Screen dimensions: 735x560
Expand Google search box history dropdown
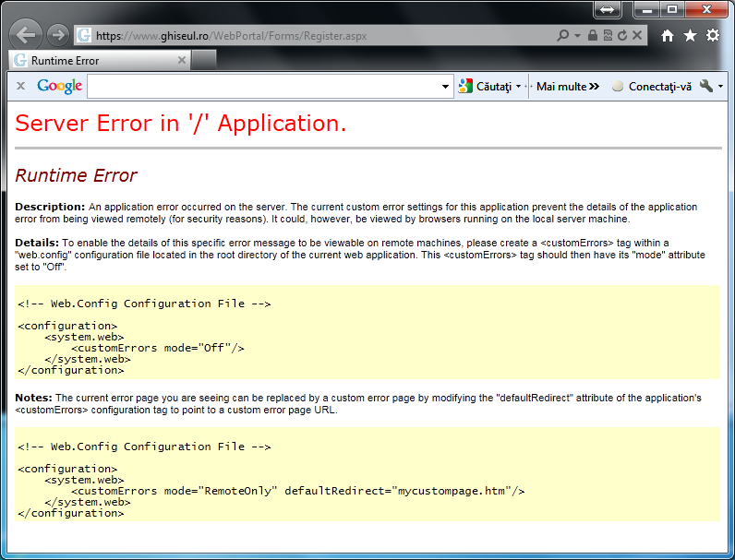coord(446,87)
